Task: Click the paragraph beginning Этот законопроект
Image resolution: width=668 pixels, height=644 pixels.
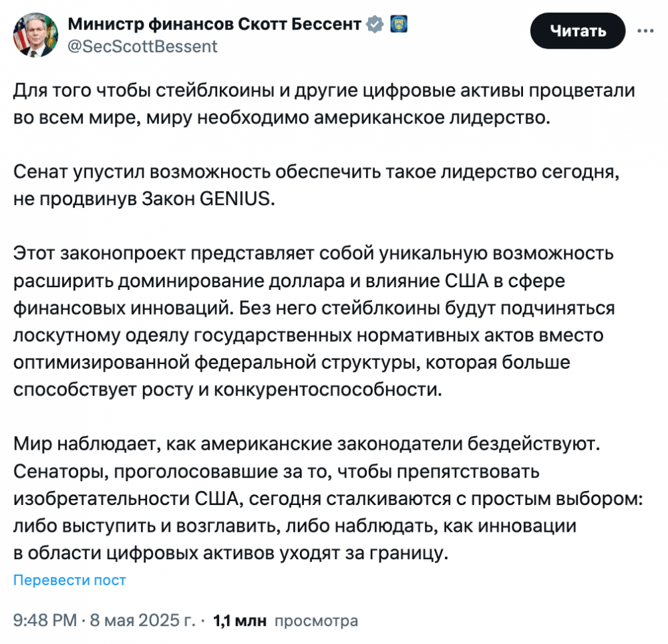Action: click(314, 321)
